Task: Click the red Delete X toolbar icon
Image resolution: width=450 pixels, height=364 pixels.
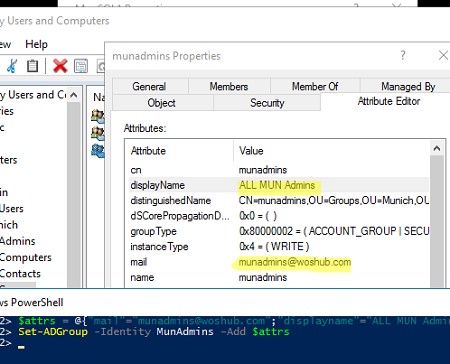Action: pyautogui.click(x=60, y=66)
